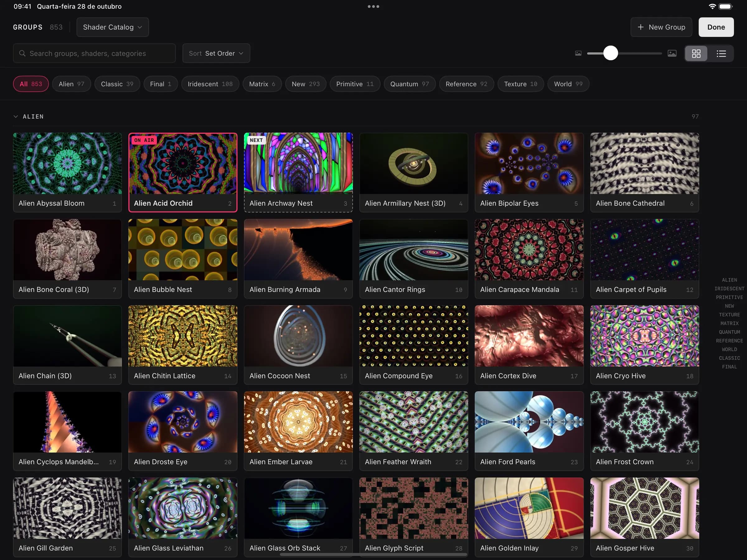Jump to FINAL in side index
The image size is (747, 560).
(729, 367)
